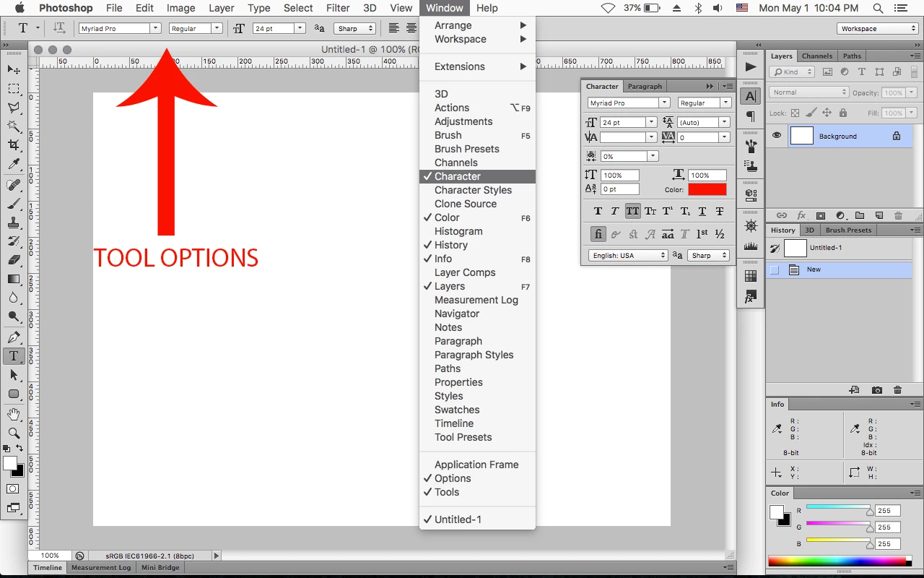Open leading (Auto) dropdown in Character panel
Viewport: 924px width, 578px height.
[725, 122]
